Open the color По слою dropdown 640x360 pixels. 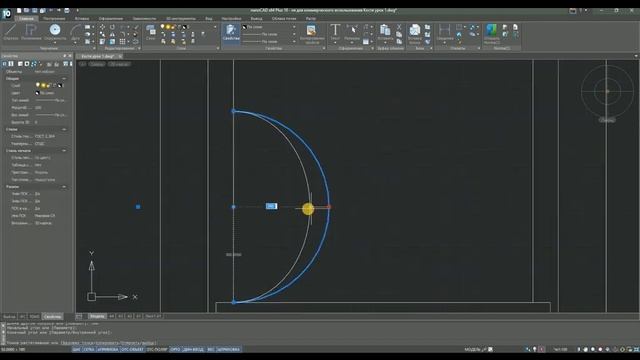tap(294, 27)
